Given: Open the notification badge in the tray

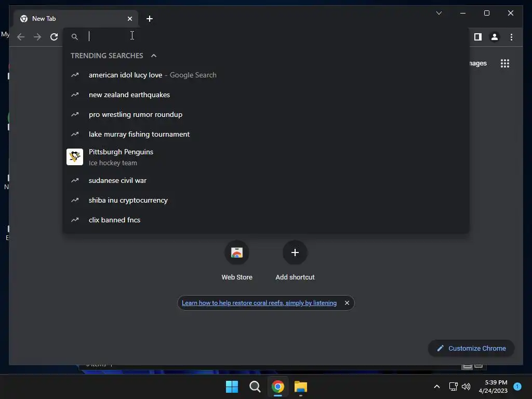Looking at the screenshot, I should pos(517,387).
